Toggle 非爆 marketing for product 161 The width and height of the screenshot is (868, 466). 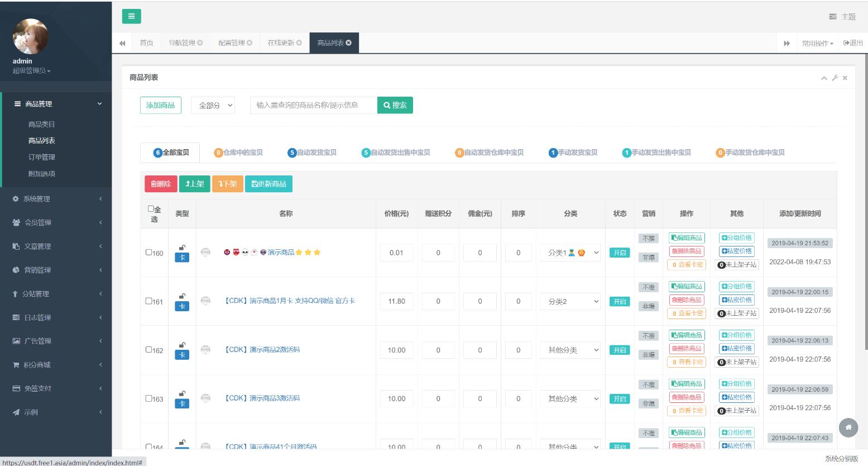649,306
